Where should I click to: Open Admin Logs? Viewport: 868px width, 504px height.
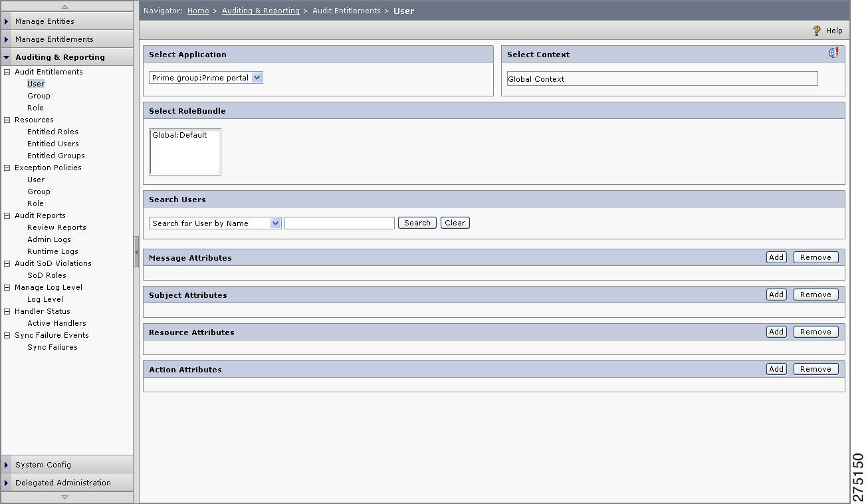click(x=49, y=239)
